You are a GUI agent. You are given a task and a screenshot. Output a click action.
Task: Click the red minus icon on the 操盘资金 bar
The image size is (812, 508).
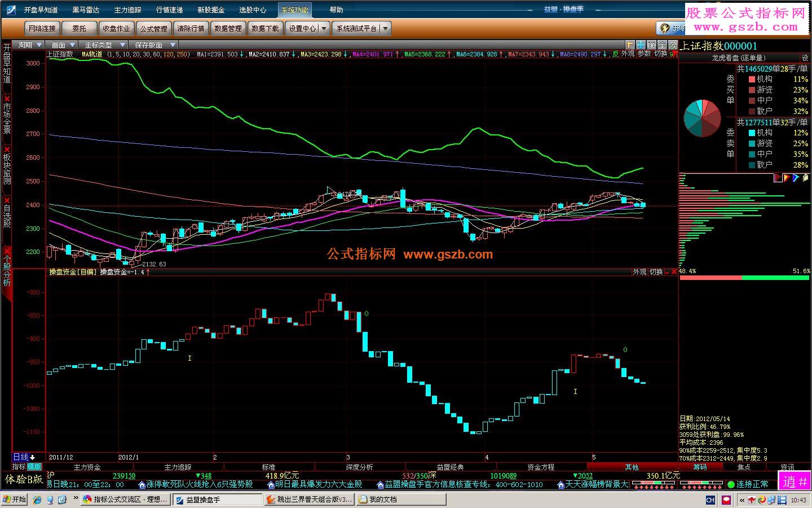click(x=667, y=272)
